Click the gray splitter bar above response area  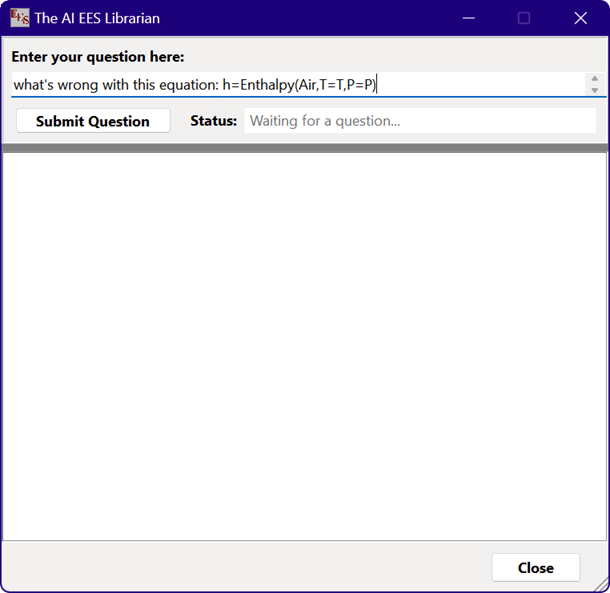tap(305, 148)
